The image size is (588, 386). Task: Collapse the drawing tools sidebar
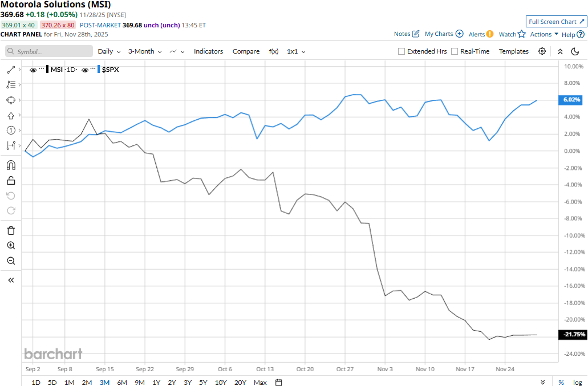(11, 281)
